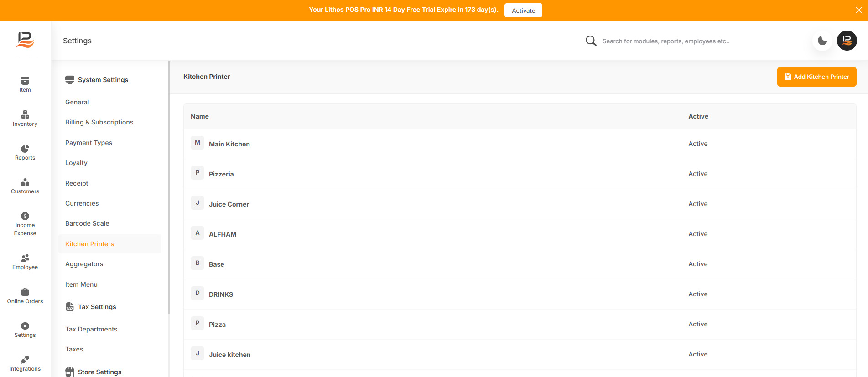Click the Add Kitchen Printer button

point(816,77)
